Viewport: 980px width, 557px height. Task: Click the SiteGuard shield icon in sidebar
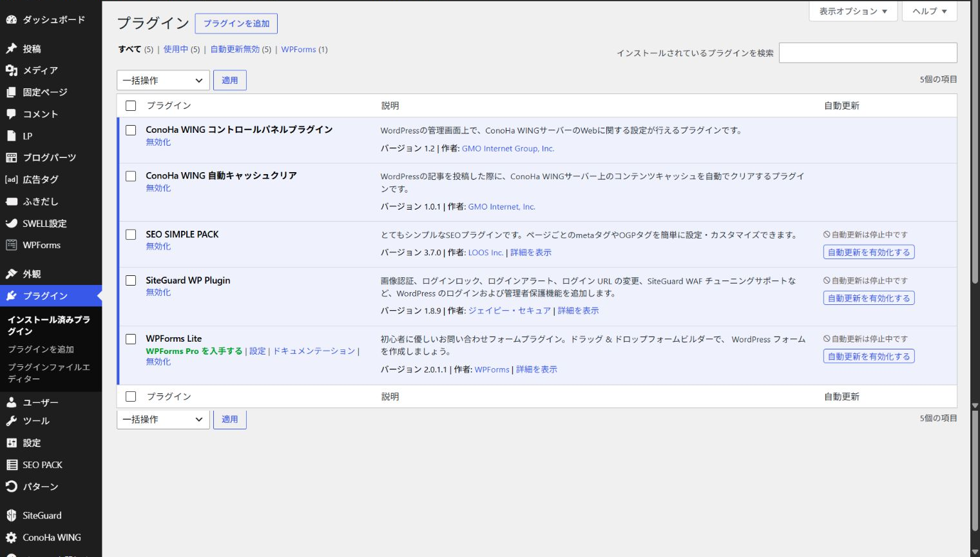[x=11, y=516]
